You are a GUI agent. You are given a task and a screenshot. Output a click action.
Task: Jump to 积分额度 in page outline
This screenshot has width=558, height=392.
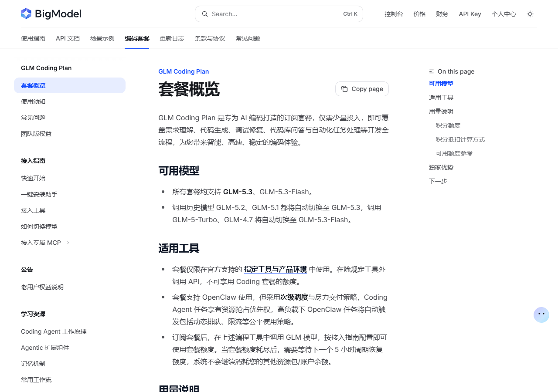tap(448, 125)
